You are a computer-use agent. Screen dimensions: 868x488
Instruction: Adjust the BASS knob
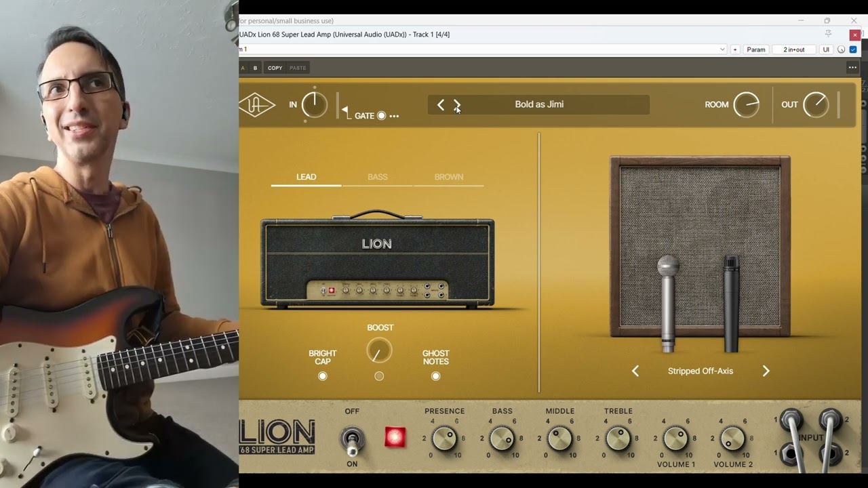(x=502, y=439)
